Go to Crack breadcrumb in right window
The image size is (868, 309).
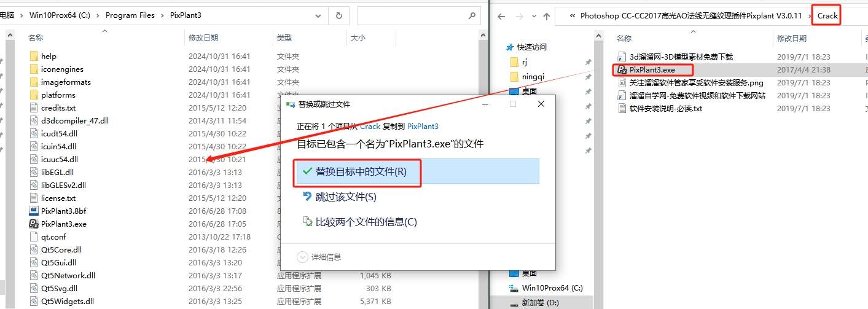click(x=827, y=16)
